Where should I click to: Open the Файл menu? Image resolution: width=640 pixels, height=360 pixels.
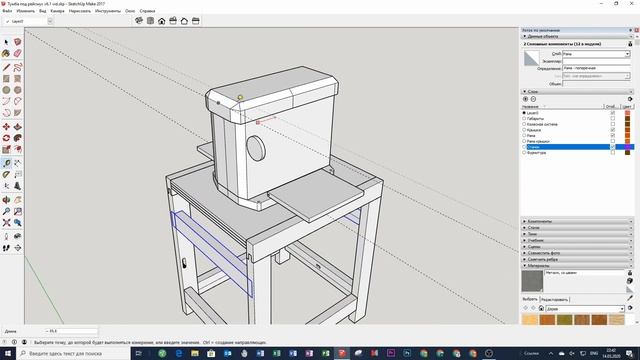click(x=7, y=11)
